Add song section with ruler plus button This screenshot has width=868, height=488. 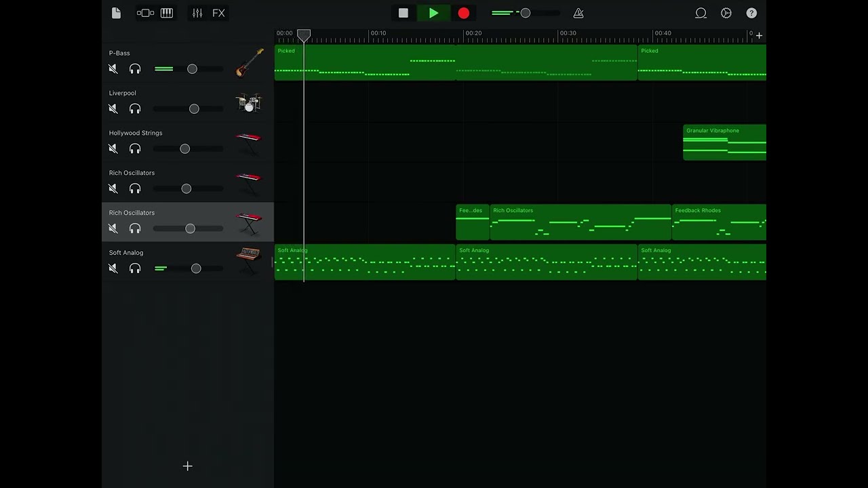click(759, 35)
